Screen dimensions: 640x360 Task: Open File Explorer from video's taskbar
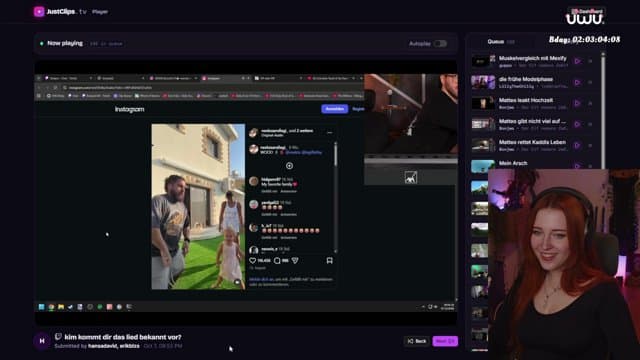(x=61, y=307)
